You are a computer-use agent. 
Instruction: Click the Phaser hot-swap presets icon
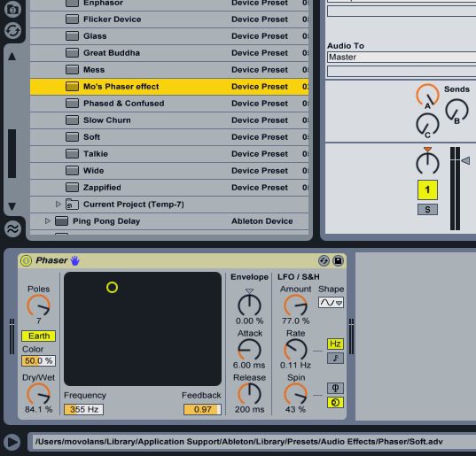[324, 260]
